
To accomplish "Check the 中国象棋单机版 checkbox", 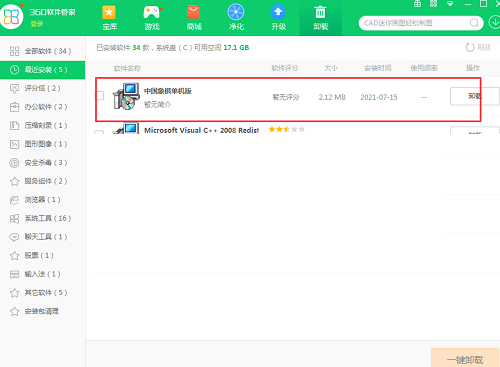I will point(99,96).
